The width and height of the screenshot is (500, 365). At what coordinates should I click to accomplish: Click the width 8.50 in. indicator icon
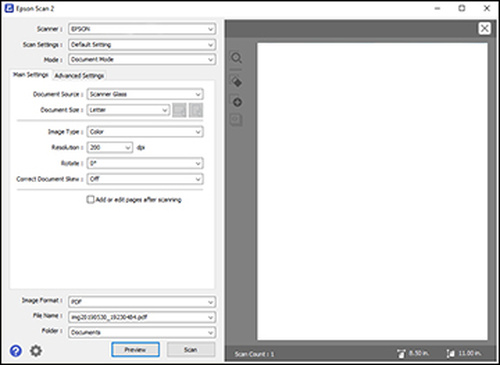(x=401, y=353)
